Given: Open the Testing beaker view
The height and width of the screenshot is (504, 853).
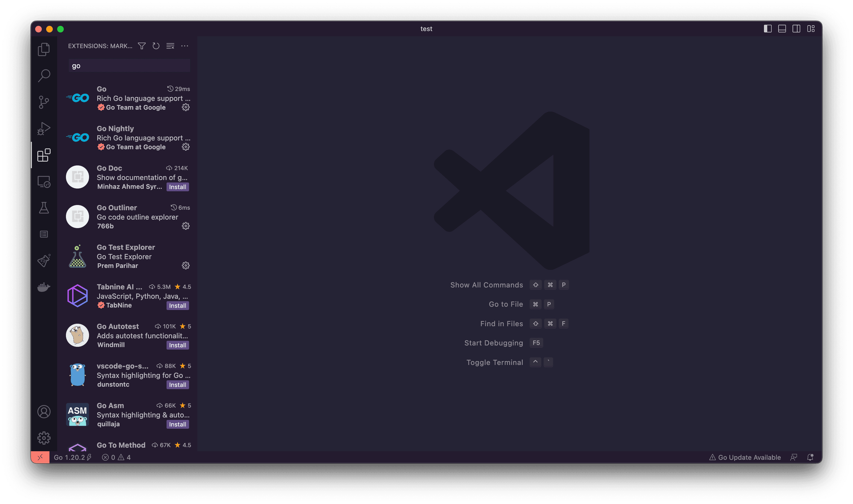Looking at the screenshot, I should coord(44,208).
